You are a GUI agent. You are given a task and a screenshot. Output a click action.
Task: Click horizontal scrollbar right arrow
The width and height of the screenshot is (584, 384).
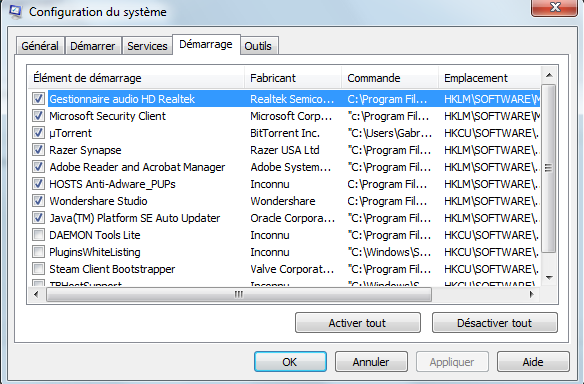532,294
